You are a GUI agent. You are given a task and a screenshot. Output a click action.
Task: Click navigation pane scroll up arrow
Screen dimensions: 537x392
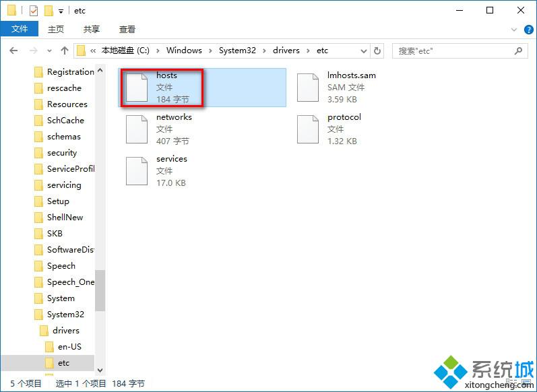(100, 71)
